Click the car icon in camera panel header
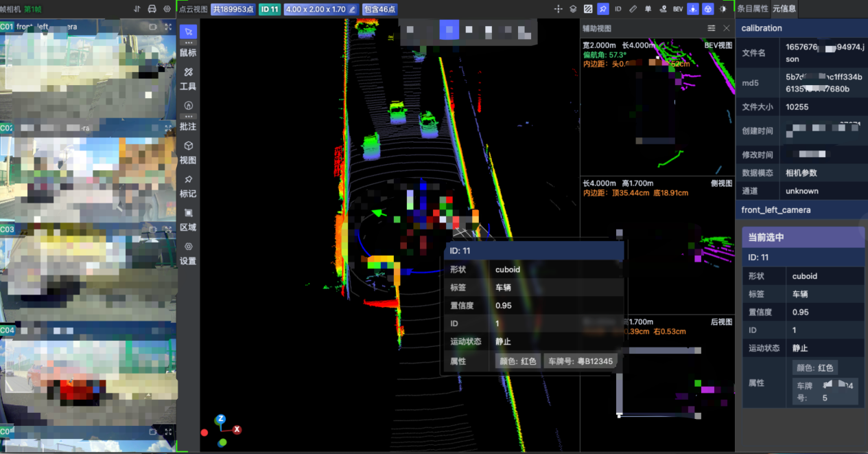 tap(152, 9)
